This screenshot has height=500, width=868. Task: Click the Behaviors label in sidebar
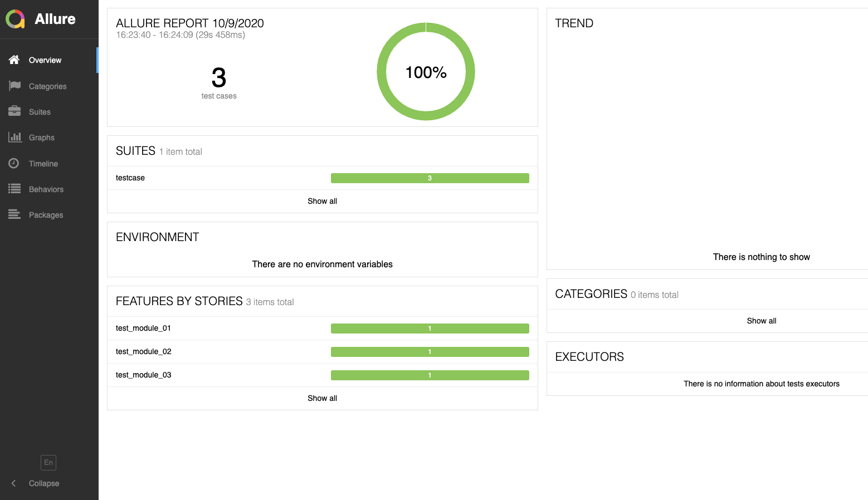[x=46, y=189]
